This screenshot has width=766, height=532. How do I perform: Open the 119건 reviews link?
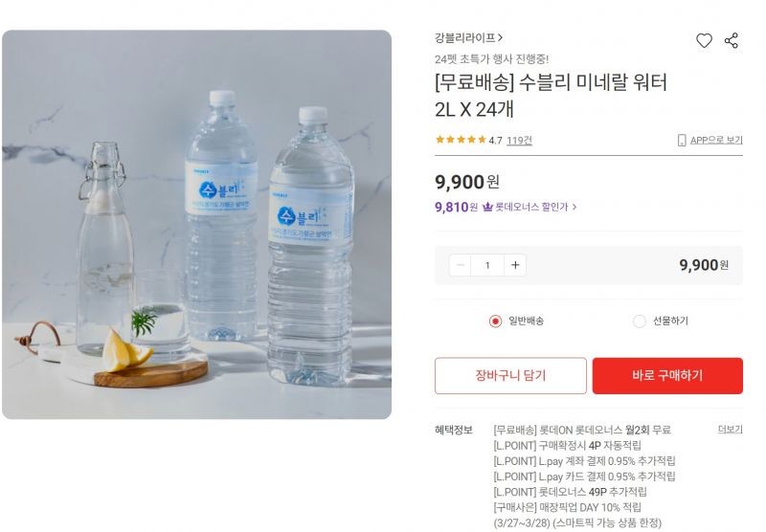tap(519, 141)
